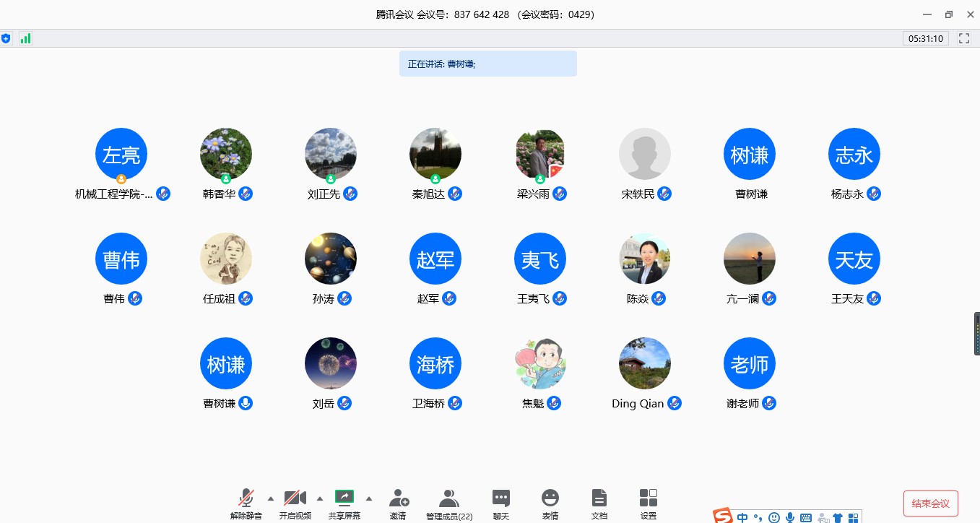Click the 05:31:10 meeting timer

coord(925,38)
